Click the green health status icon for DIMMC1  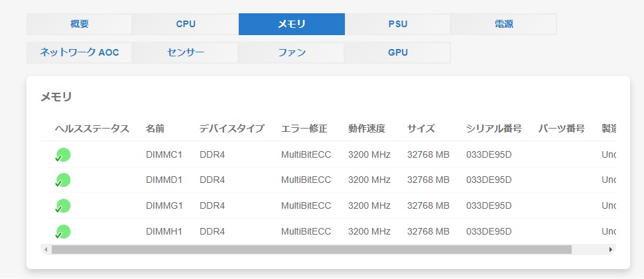point(63,155)
